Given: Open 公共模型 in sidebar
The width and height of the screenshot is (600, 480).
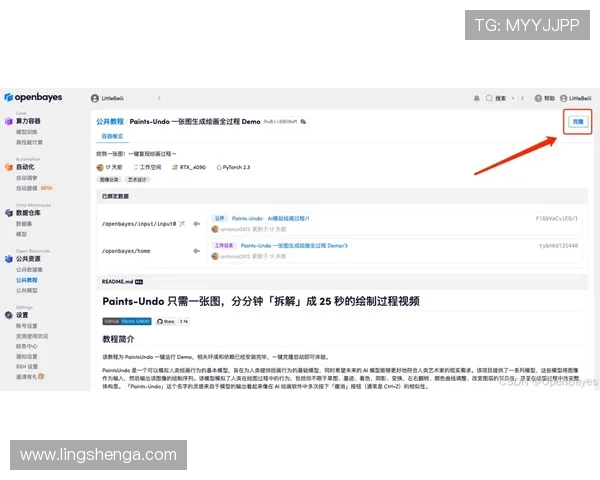Looking at the screenshot, I should click(27, 291).
